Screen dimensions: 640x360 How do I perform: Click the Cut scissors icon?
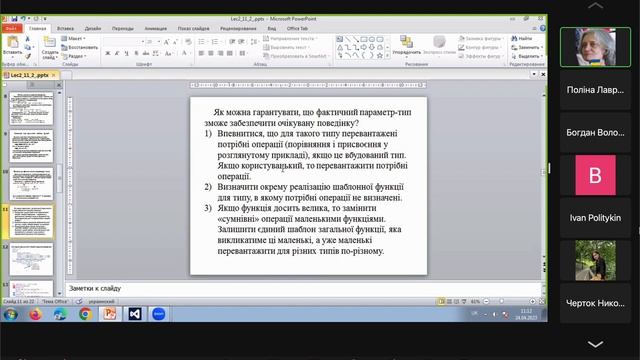tap(28, 39)
